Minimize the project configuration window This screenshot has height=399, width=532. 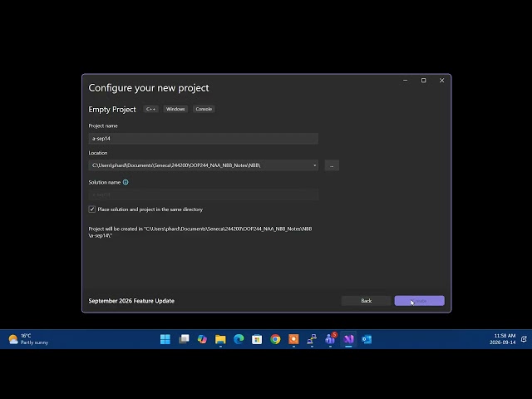pos(405,81)
